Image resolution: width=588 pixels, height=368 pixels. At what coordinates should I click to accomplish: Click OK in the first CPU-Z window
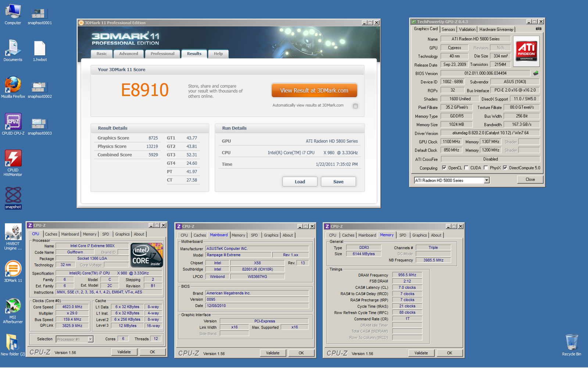[153, 352]
